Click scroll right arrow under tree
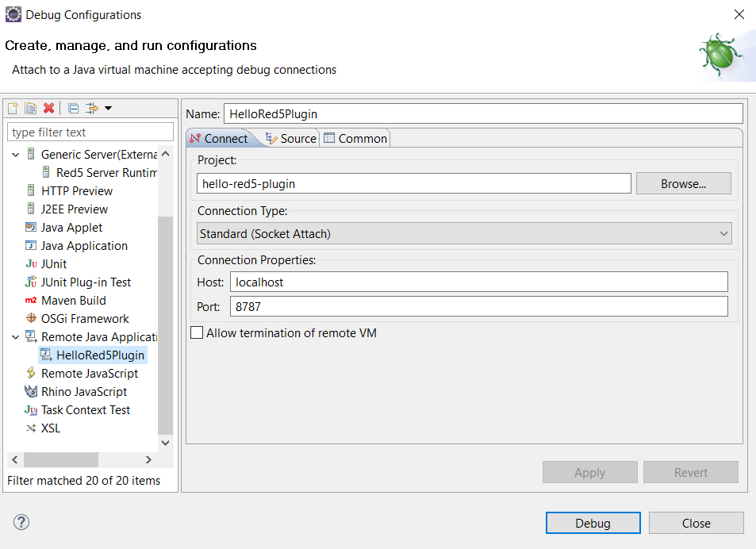The height and width of the screenshot is (549, 756). tap(148, 460)
